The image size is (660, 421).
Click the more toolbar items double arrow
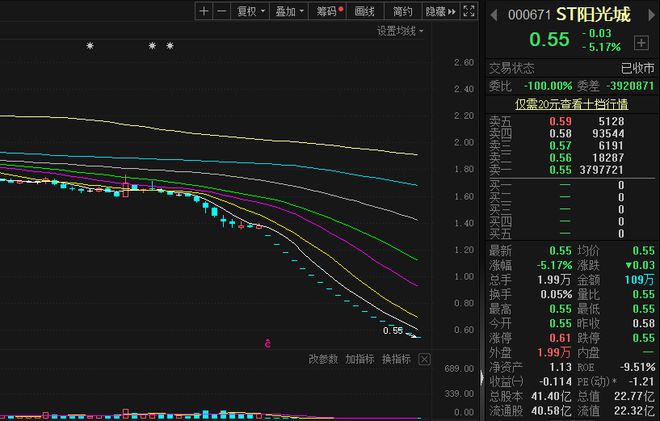pyautogui.click(x=451, y=11)
